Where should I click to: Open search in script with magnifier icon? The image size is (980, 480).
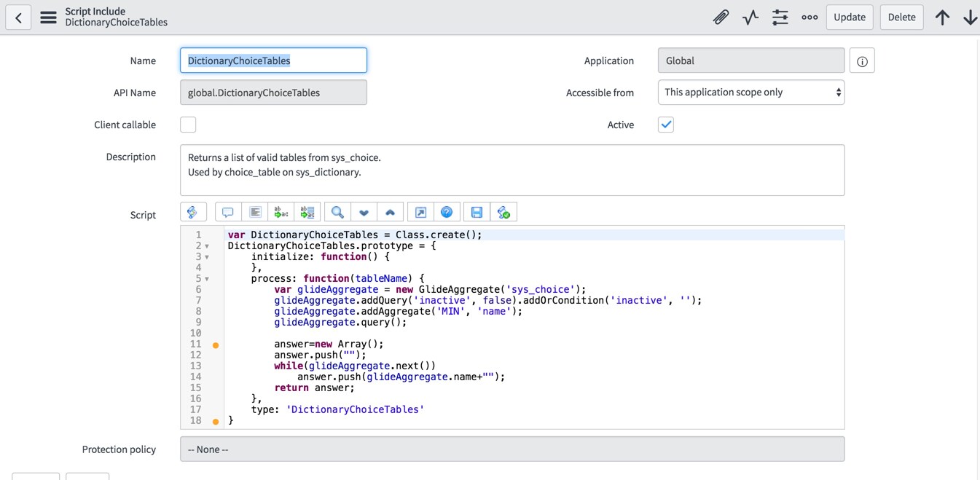pyautogui.click(x=337, y=212)
